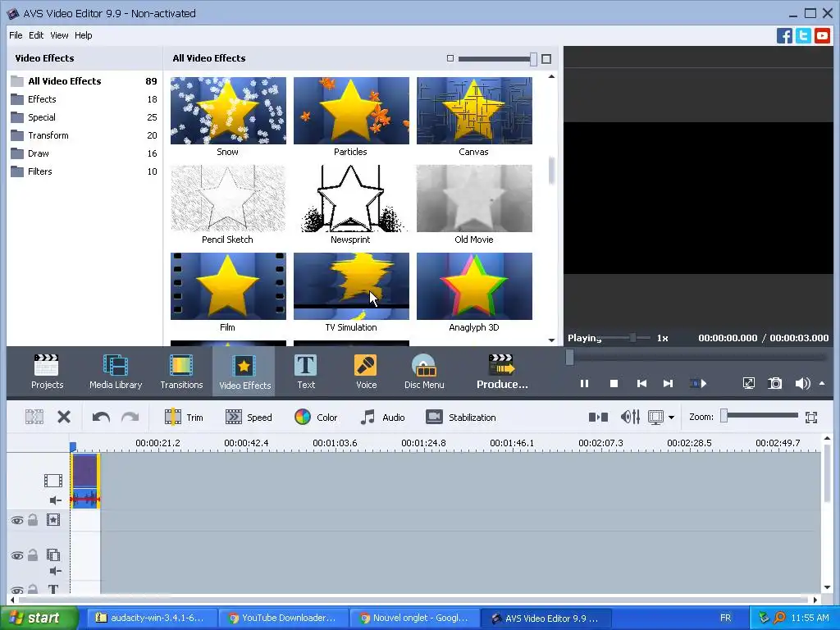Click the next scene playback button
This screenshot has width=840, height=630.
click(x=698, y=384)
